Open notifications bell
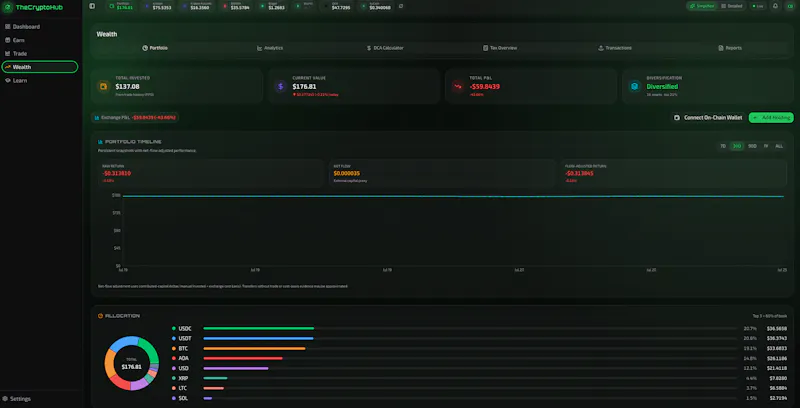Screen dimensions: 800x408 776,6
